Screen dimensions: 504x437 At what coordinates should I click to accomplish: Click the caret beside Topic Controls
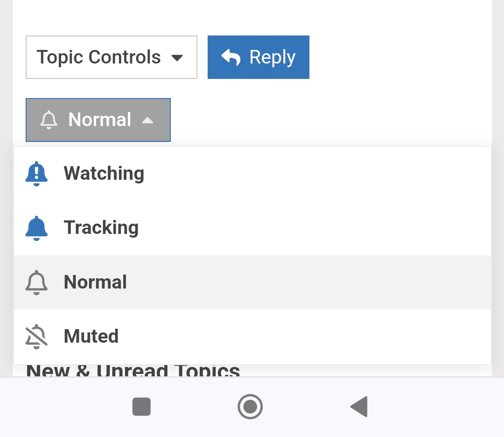click(x=177, y=58)
